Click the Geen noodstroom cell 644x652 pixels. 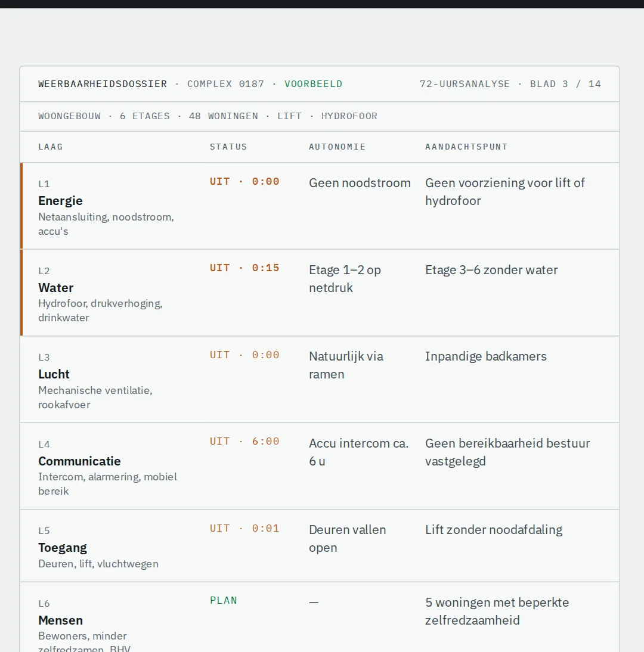pos(360,183)
